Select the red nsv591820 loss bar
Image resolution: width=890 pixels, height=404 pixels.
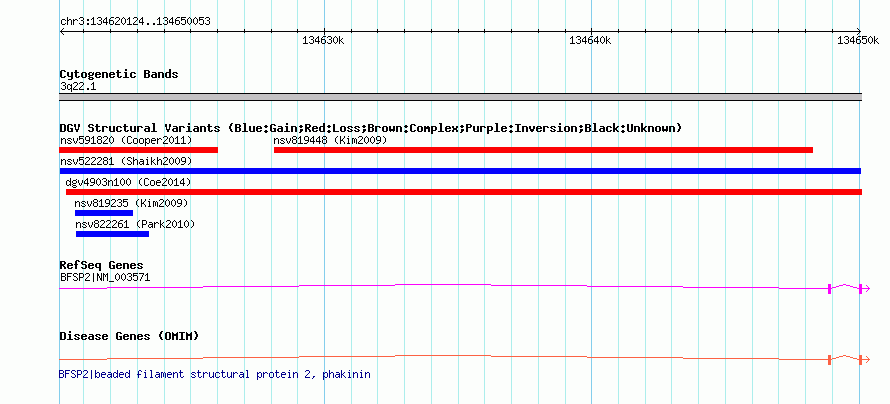(x=138, y=150)
